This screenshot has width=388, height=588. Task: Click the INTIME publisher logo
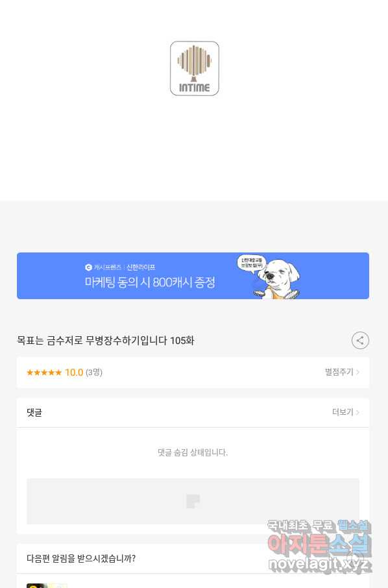coord(194,69)
